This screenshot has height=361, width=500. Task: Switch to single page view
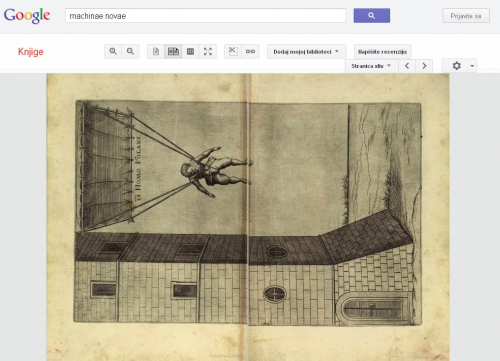click(x=156, y=51)
